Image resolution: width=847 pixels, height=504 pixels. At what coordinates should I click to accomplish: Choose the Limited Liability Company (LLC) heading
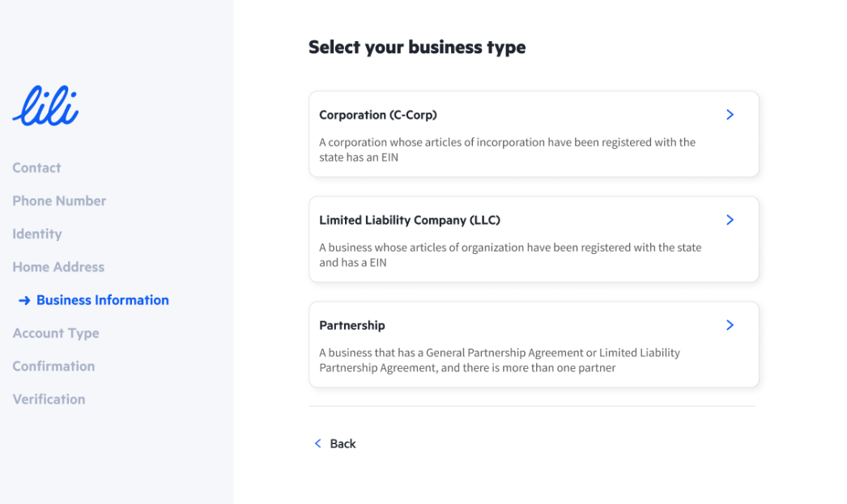tap(410, 220)
